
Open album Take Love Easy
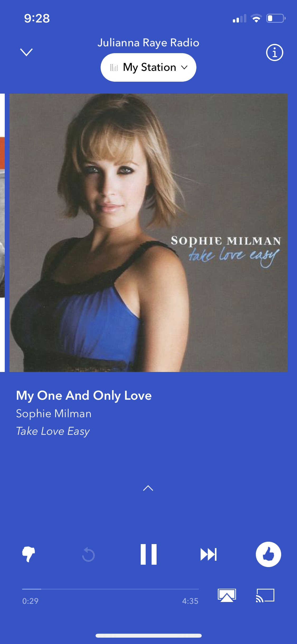click(53, 431)
